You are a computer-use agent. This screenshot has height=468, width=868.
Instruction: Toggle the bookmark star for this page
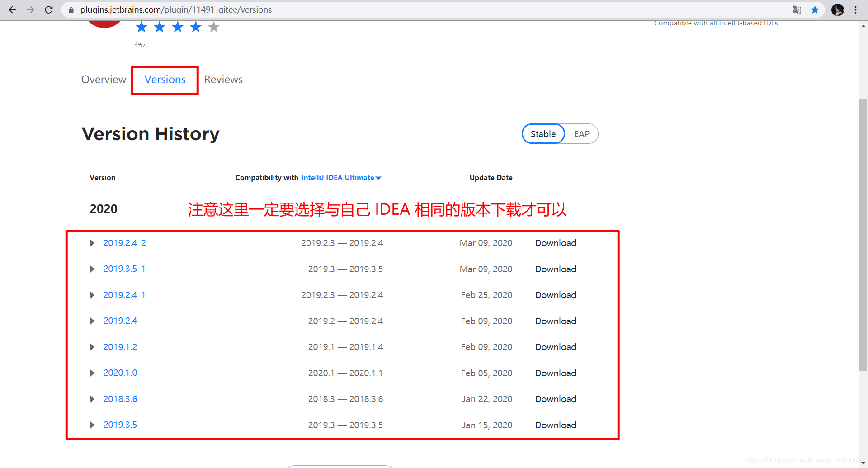(815, 9)
